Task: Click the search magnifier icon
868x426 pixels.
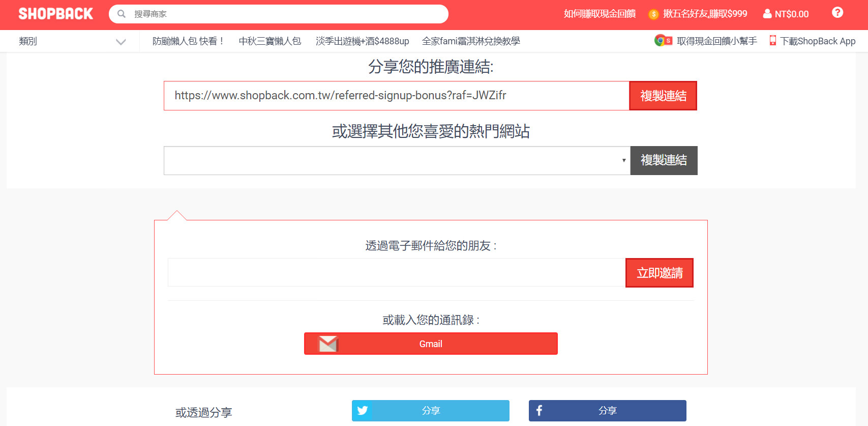Action: coord(122,14)
